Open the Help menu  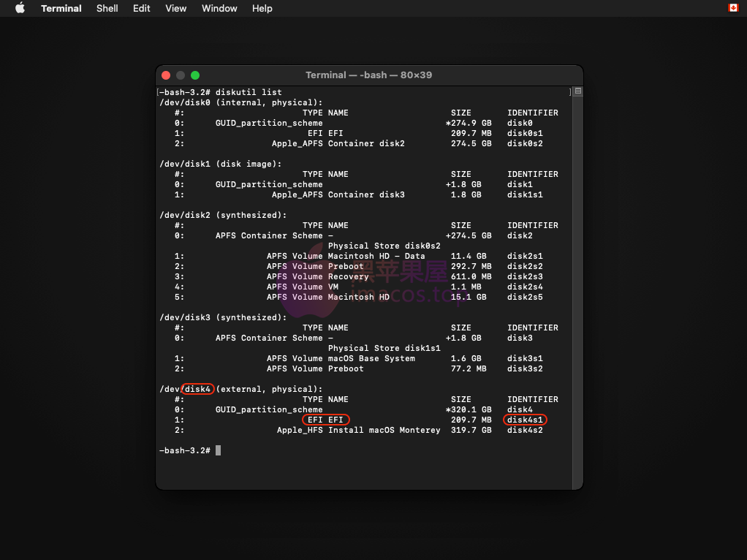tap(262, 8)
